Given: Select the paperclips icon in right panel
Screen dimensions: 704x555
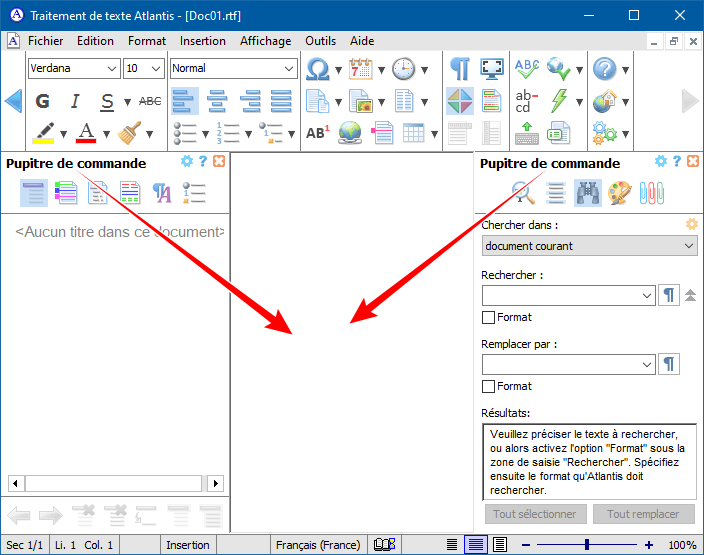Looking at the screenshot, I should (652, 193).
